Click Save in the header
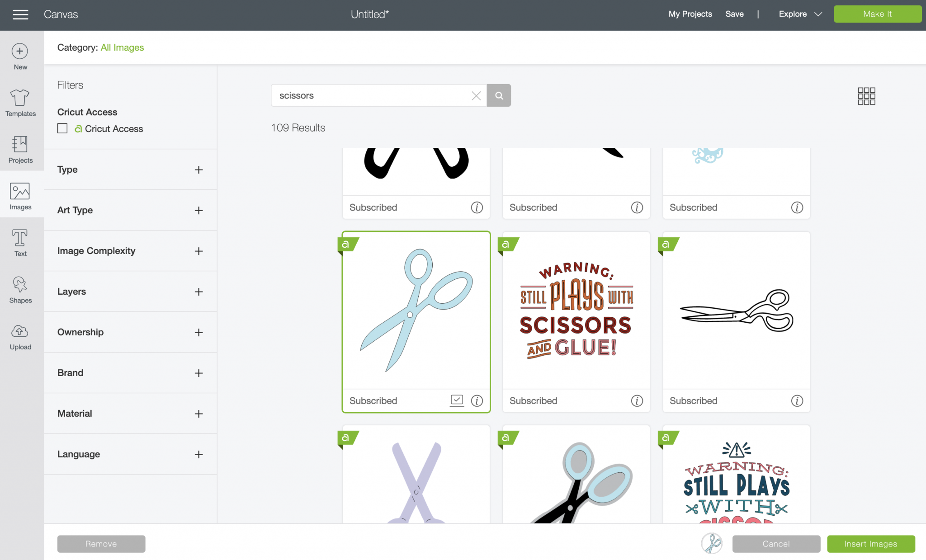926x560 pixels. tap(734, 14)
